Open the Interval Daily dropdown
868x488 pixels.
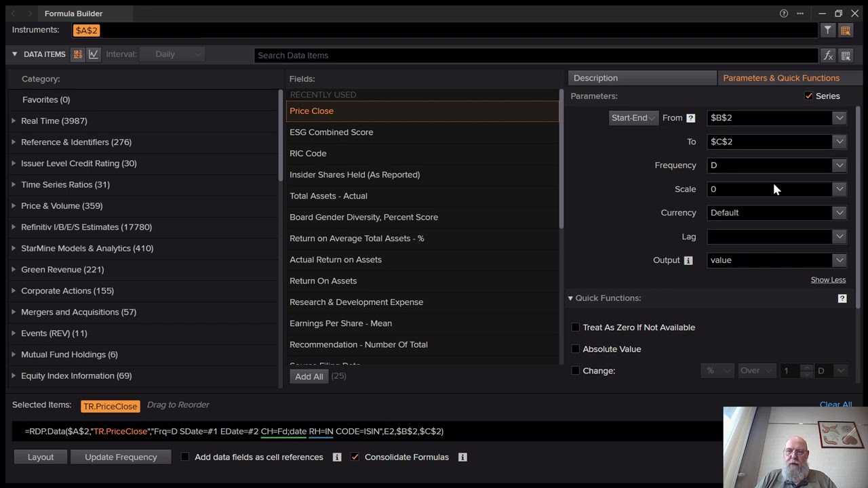[x=172, y=54]
